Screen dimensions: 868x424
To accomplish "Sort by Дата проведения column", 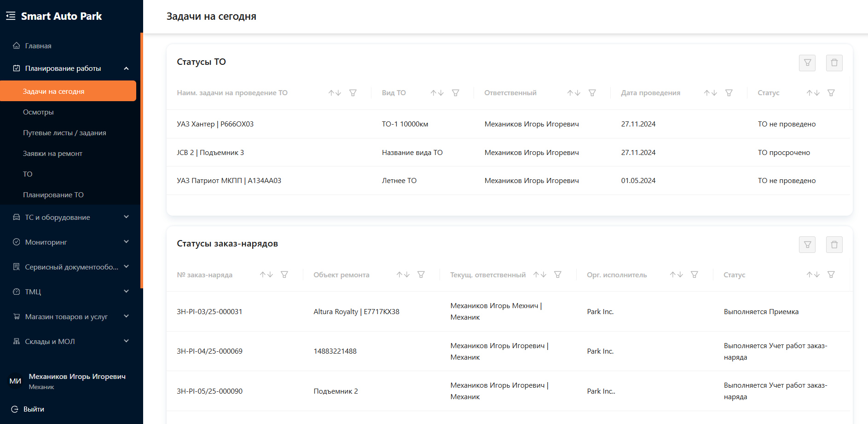I will pos(711,93).
